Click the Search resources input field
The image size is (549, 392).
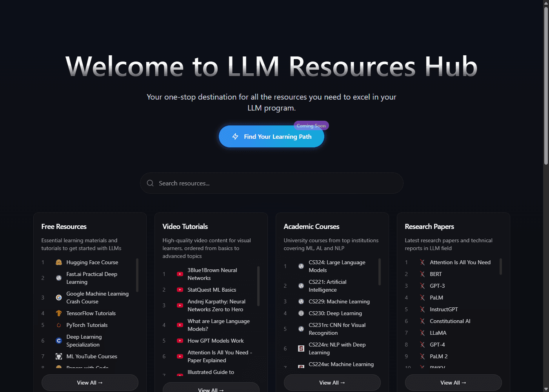(x=271, y=183)
